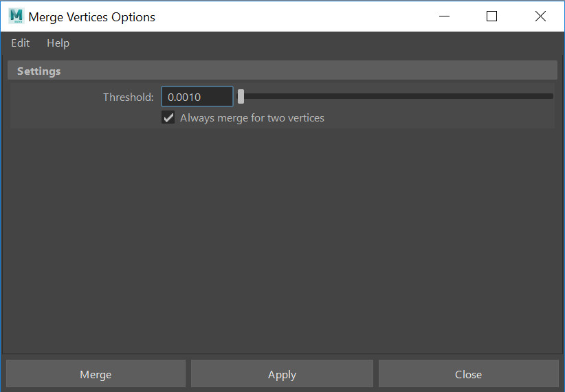Open the Help menu
Screen dimensions: 565x392
pyautogui.click(x=58, y=43)
